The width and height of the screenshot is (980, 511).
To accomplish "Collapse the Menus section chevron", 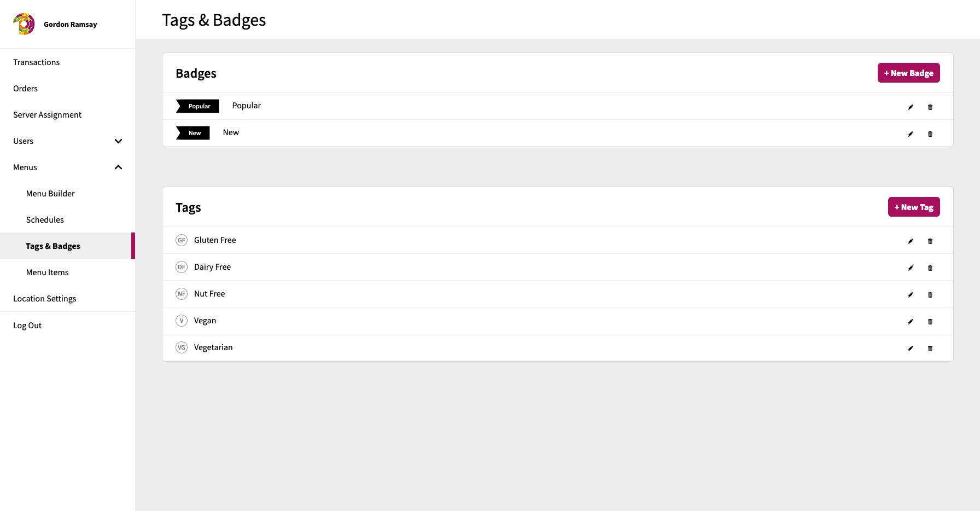I will (118, 167).
